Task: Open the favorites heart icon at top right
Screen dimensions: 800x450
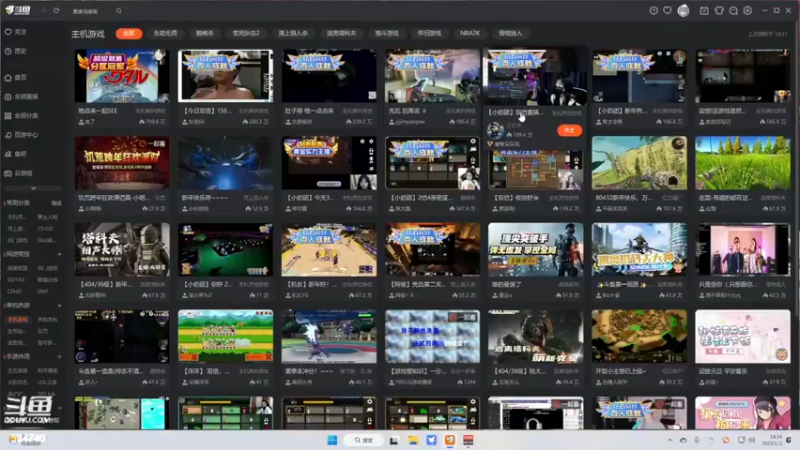Action: pos(667,10)
